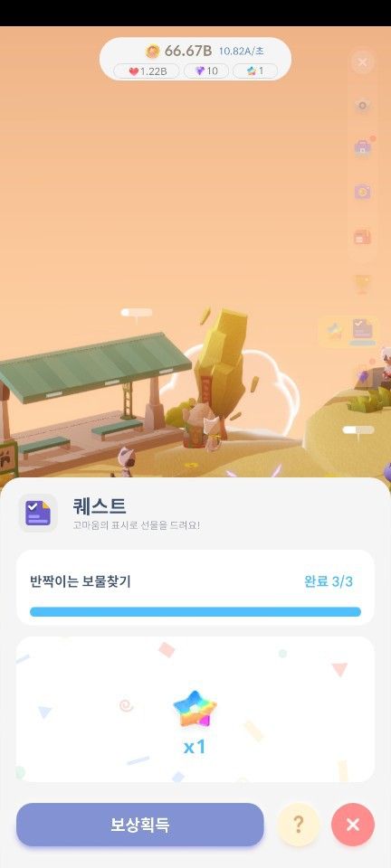Click the blue quest progress bar
The height and width of the screenshot is (868, 391).
(195, 612)
